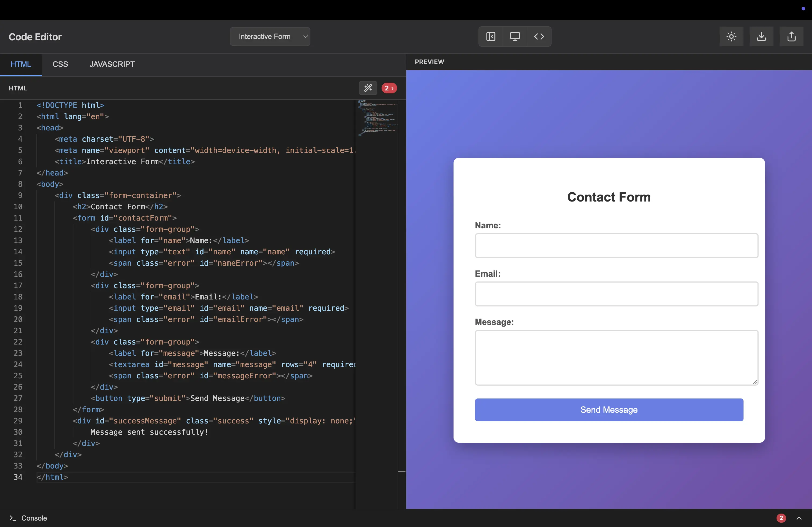
Task: Expand the console panel chevron
Action: click(x=799, y=518)
